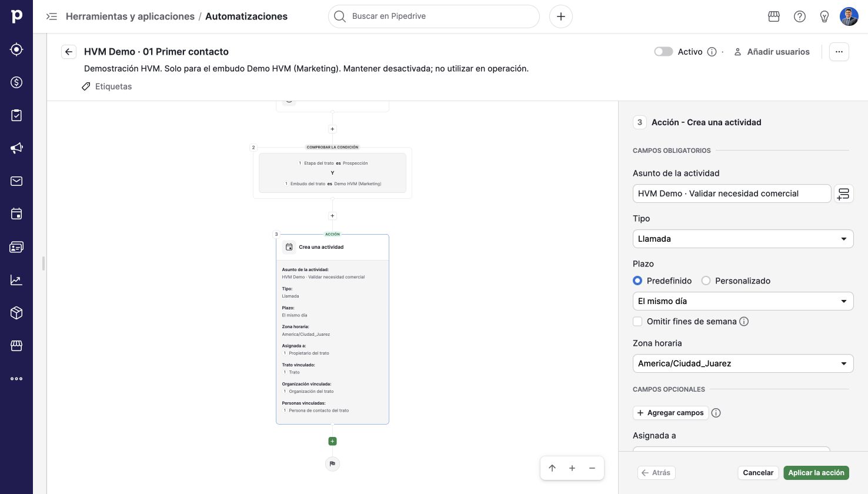868x494 pixels.
Task: Click the quick add plus button
Action: pyautogui.click(x=561, y=16)
